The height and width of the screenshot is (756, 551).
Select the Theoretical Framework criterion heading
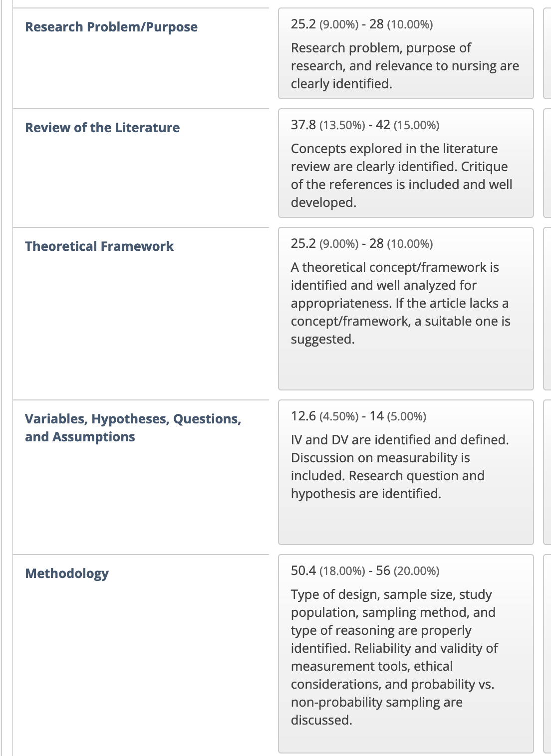pyautogui.click(x=99, y=246)
